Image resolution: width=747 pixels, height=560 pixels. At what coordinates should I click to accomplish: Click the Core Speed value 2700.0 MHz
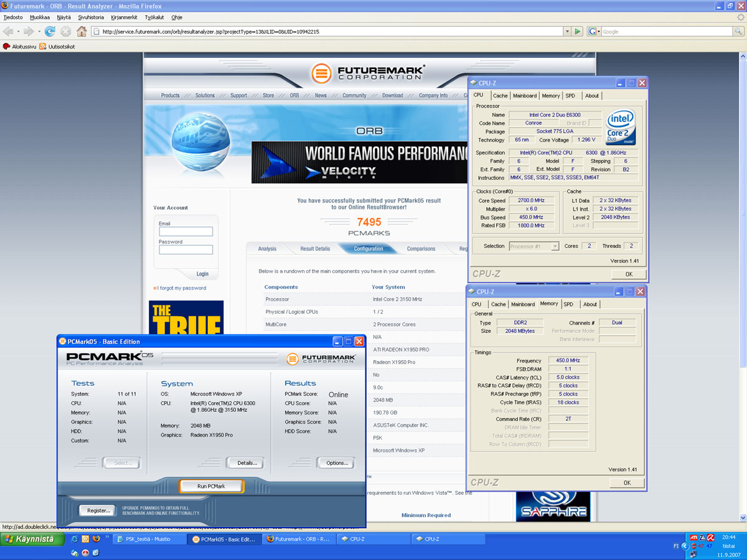pos(530,200)
